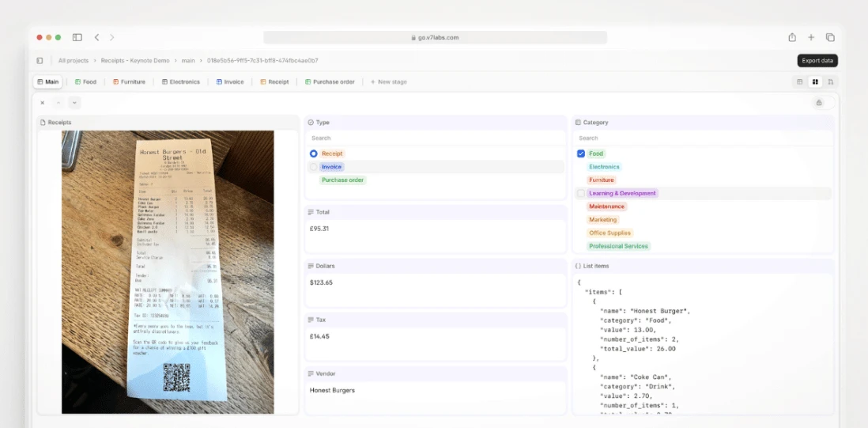Choose the Professional Services category tag
This screenshot has width=868, height=428.
(618, 246)
